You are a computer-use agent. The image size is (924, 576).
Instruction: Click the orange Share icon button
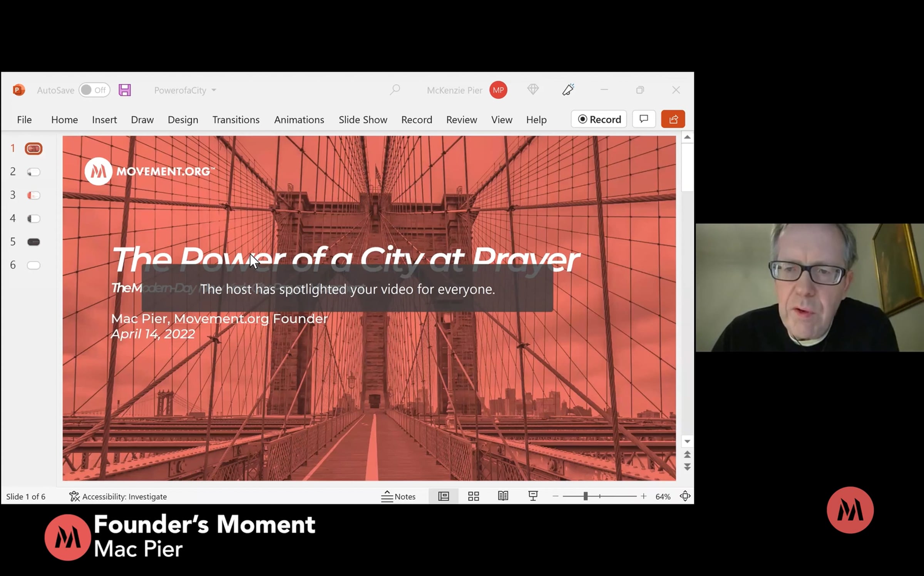click(x=673, y=119)
